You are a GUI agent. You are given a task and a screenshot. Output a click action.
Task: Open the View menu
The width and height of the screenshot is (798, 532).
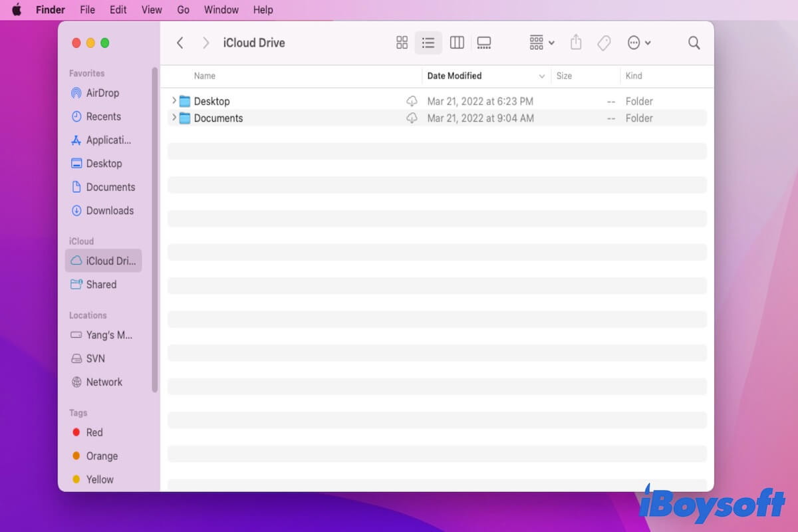pyautogui.click(x=152, y=9)
